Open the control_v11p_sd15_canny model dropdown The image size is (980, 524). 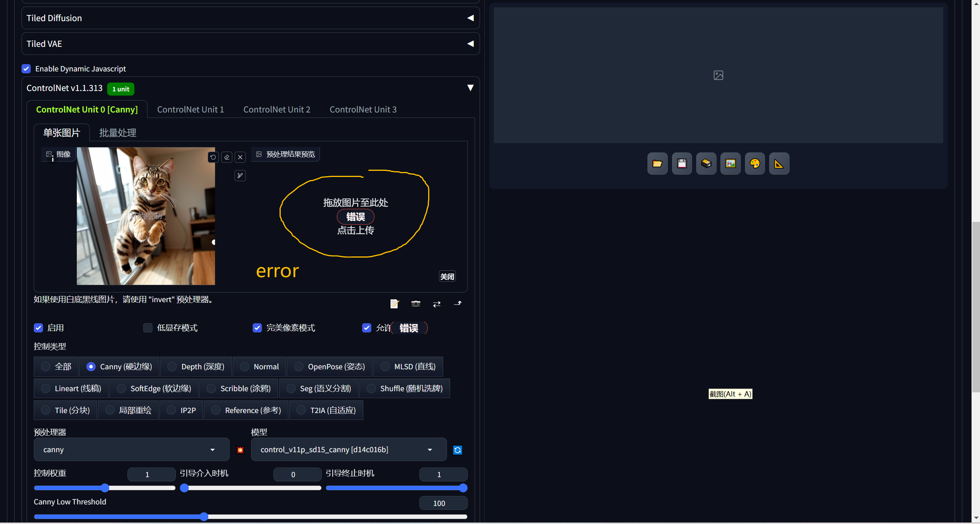point(349,450)
